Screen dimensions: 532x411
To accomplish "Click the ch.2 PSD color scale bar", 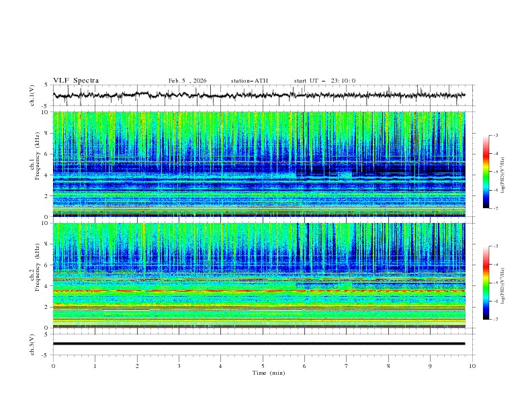I will click(x=486, y=283).
